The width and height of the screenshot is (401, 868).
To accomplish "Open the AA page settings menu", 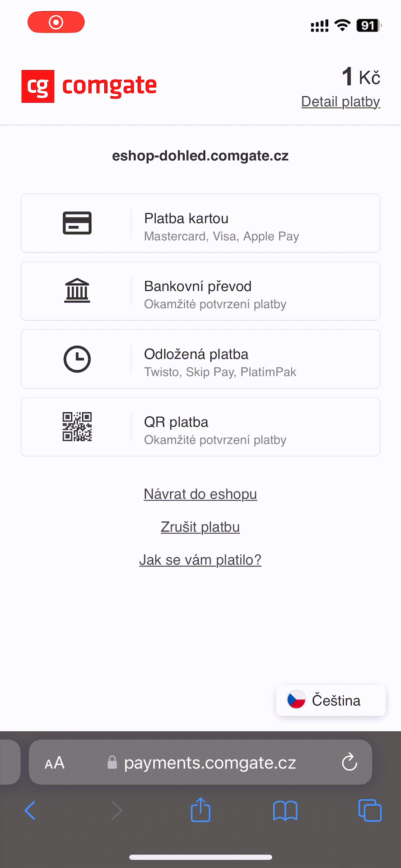I will [x=55, y=763].
